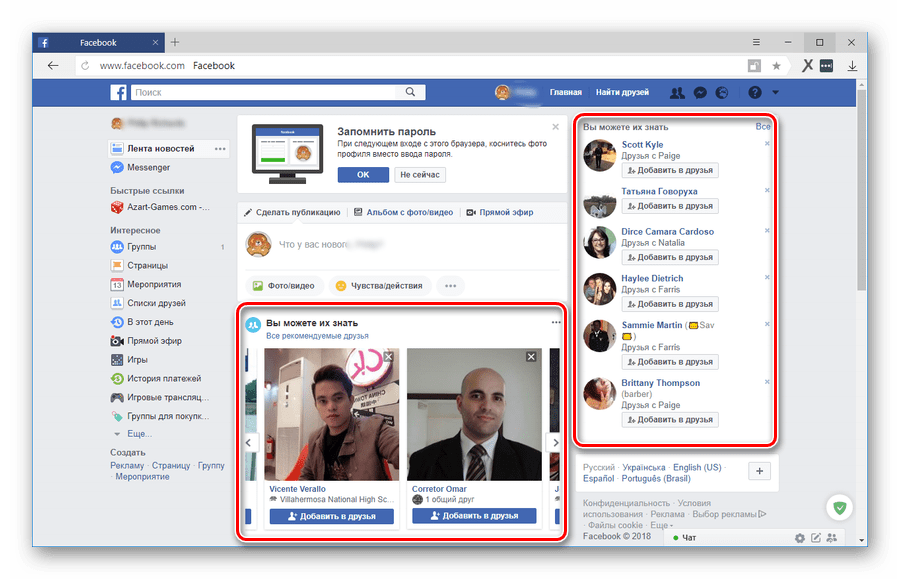Open the News Feed options ellipsis
The width and height of the screenshot is (900, 579).
(x=220, y=149)
